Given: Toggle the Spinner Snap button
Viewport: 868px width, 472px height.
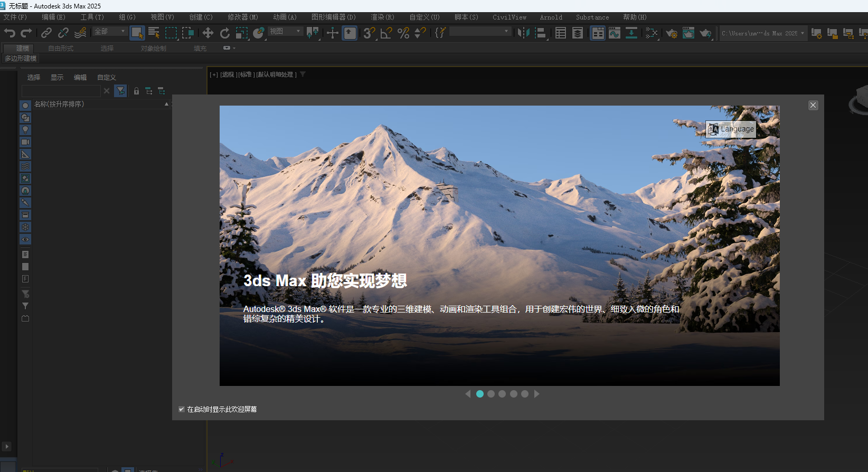Looking at the screenshot, I should (x=420, y=33).
